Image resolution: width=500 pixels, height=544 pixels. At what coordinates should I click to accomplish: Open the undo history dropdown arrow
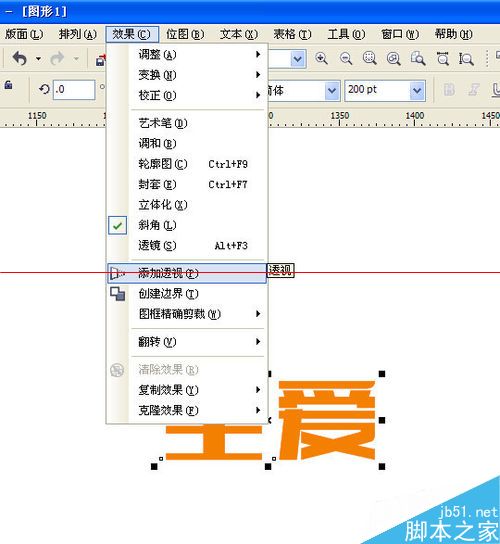click(x=38, y=59)
